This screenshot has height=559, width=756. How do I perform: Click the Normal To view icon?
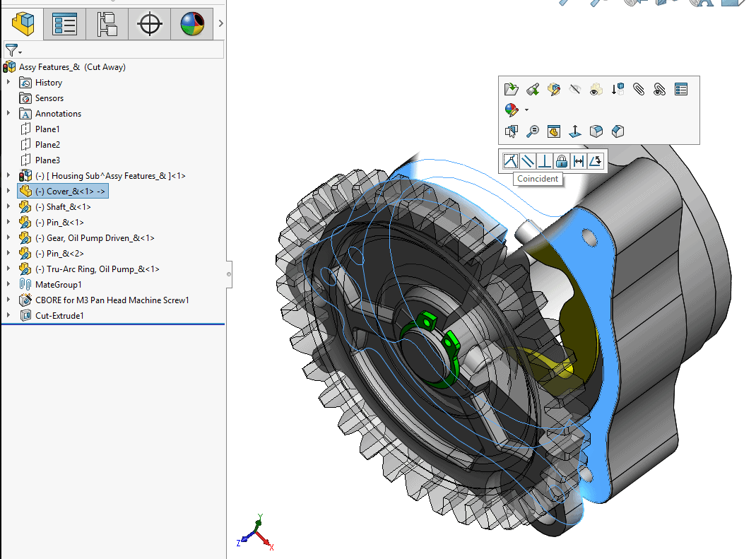pos(574,131)
